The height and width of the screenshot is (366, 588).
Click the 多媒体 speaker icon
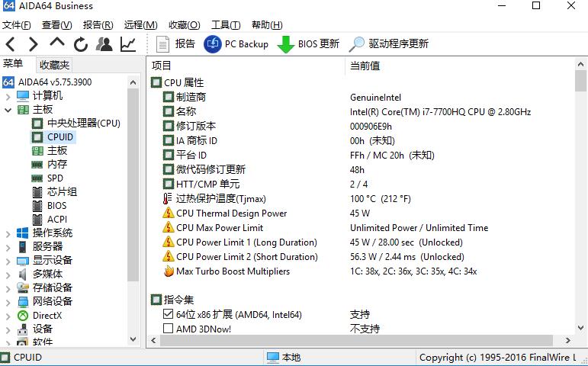point(23,274)
